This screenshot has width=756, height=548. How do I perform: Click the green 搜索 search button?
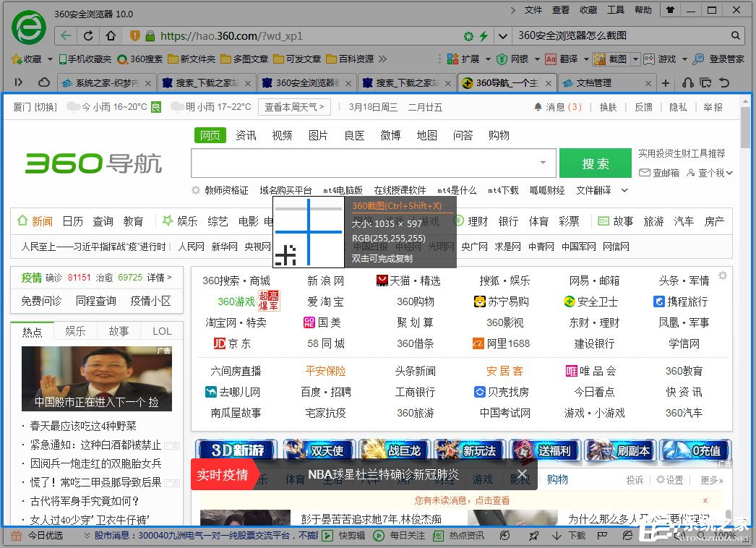[x=595, y=163]
